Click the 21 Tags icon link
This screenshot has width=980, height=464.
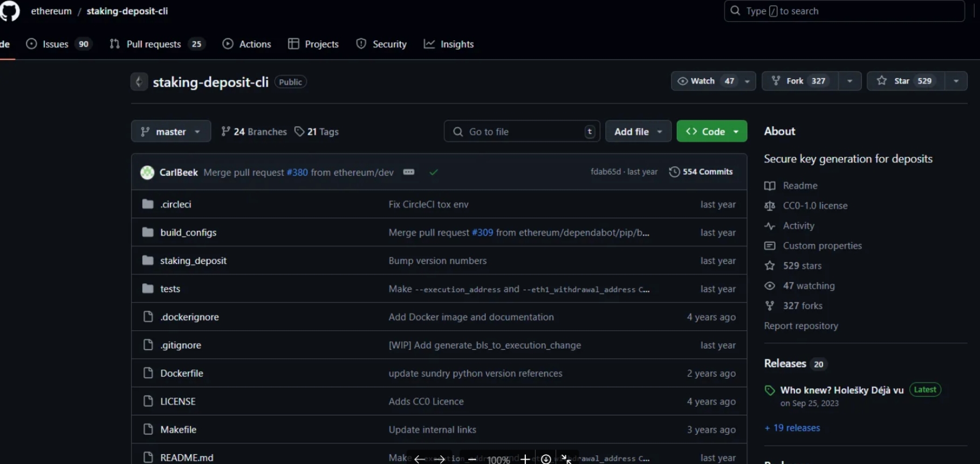tap(317, 132)
